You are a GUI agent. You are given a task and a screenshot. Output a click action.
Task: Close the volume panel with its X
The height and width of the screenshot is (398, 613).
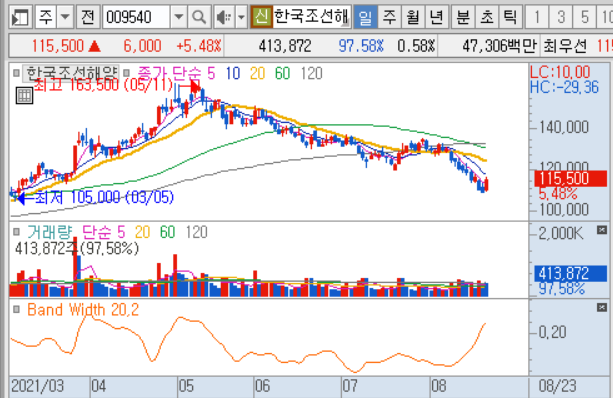pyautogui.click(x=602, y=230)
